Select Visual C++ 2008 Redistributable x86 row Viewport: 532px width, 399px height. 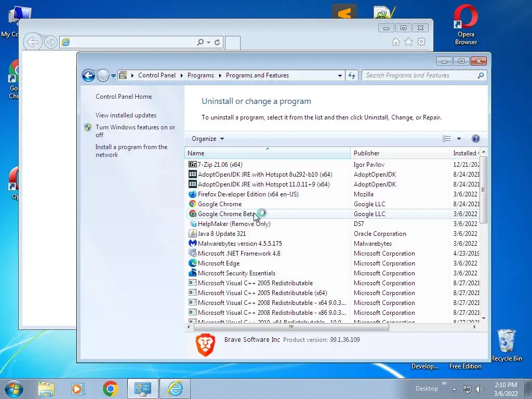pos(332,312)
